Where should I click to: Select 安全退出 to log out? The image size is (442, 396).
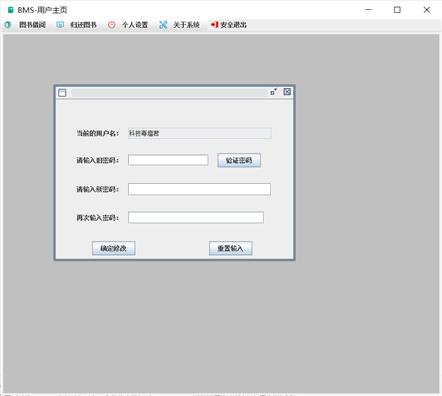coord(233,25)
